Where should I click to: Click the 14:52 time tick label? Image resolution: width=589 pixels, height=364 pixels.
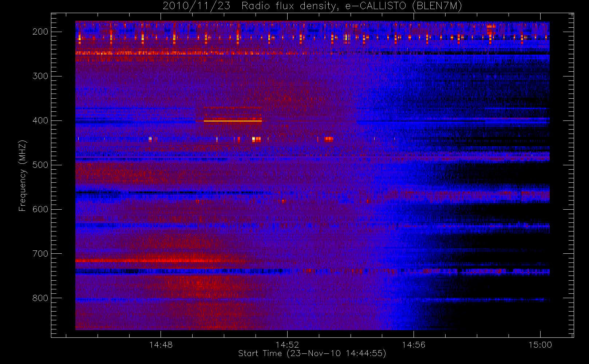287,345
